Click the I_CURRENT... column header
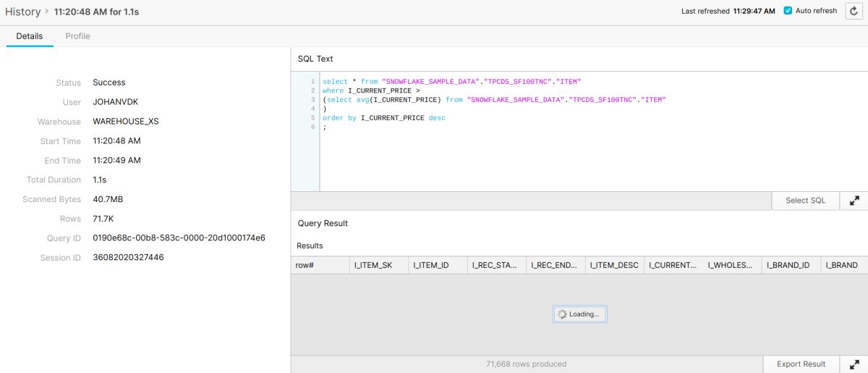 coord(673,265)
